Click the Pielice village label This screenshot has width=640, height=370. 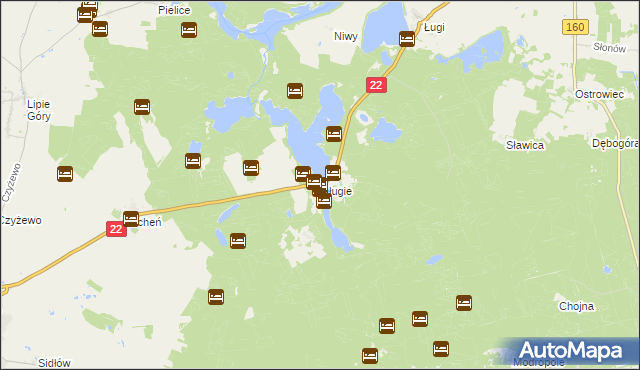pyautogui.click(x=174, y=10)
